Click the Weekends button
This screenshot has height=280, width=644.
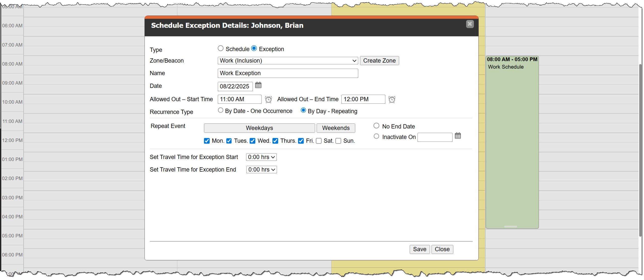336,128
